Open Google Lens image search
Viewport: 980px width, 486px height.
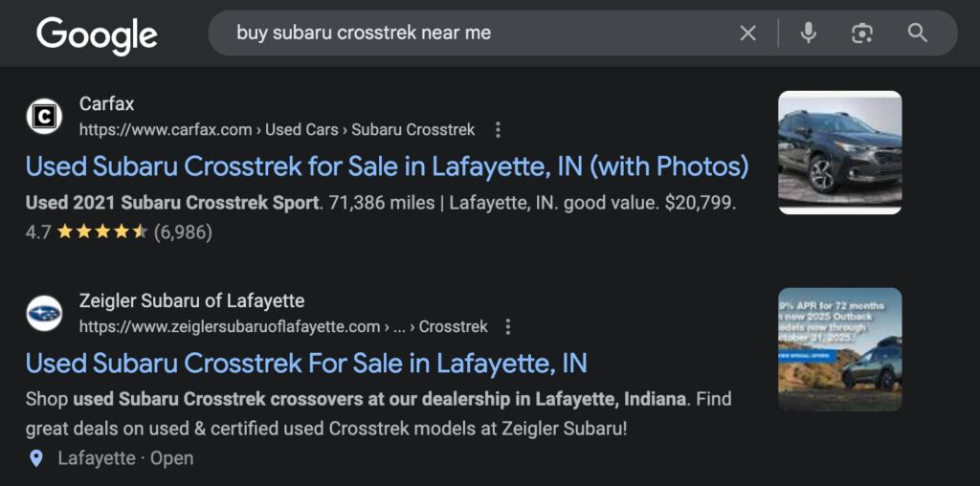click(x=861, y=33)
